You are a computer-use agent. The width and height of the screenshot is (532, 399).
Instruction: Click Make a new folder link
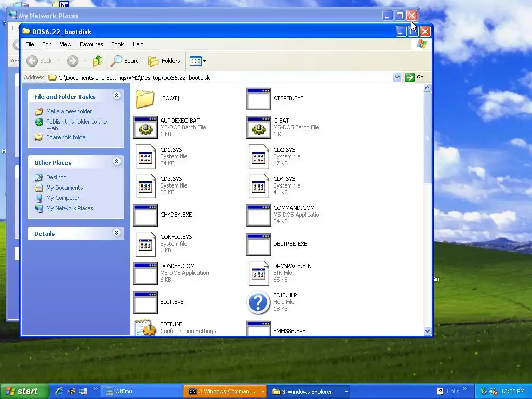tap(69, 111)
